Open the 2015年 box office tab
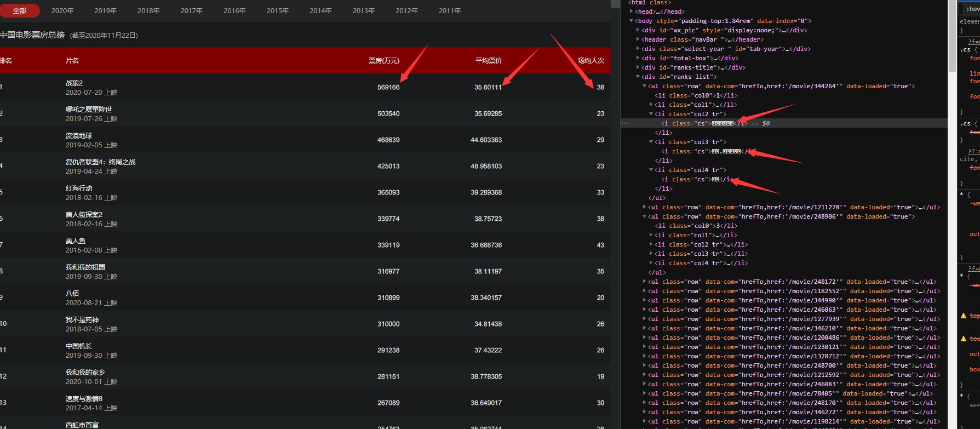Screen dimensions: 980x429 click(x=278, y=10)
